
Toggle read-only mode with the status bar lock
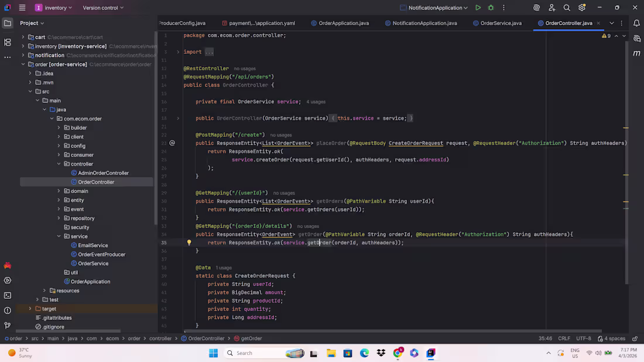[x=635, y=338]
